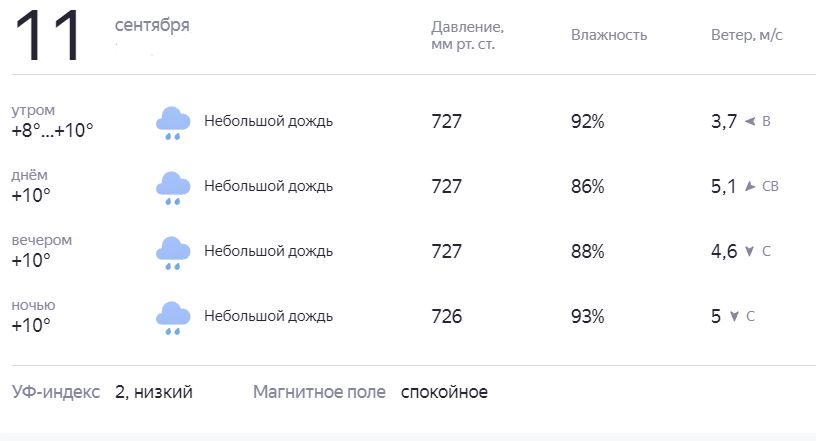
Task: Click the evening rain cloud icon
Action: (173, 253)
